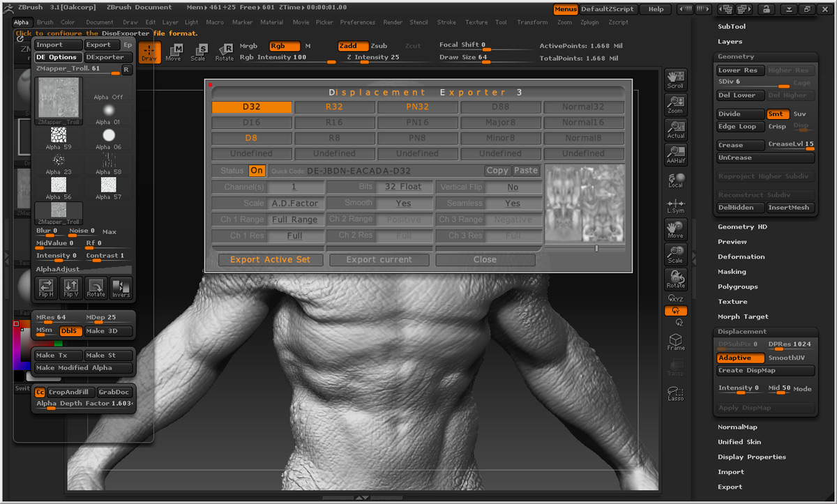Click the Scroll canvas icon
837x504 pixels.
675,79
